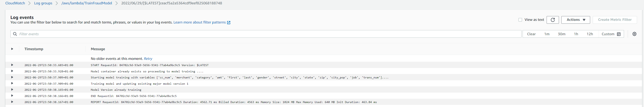Click the magnifier icon in filter bar
This screenshot has width=644, height=107.
(x=15, y=34)
